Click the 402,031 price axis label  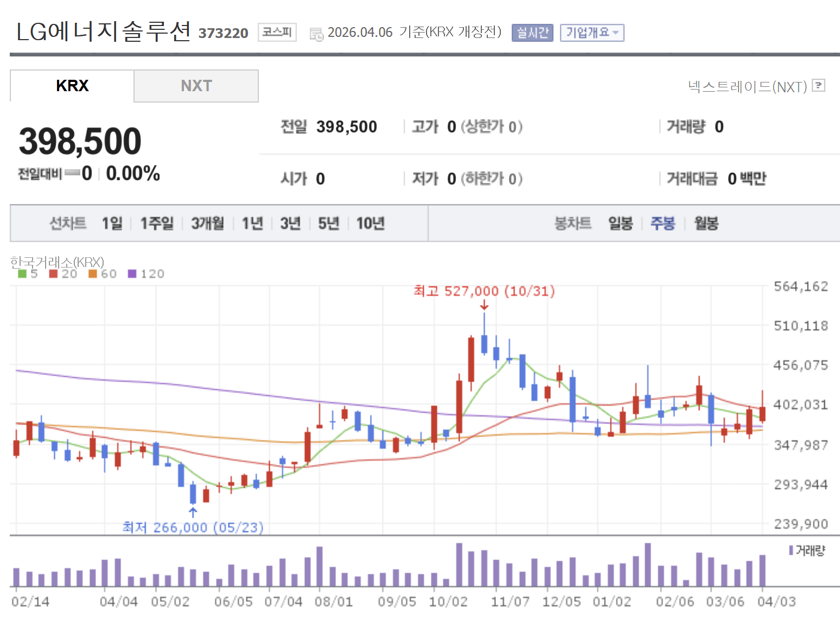click(801, 404)
